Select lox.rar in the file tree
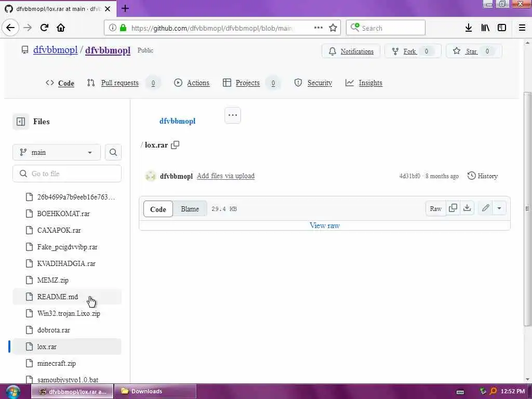The width and height of the screenshot is (532, 399). (x=67, y=347)
